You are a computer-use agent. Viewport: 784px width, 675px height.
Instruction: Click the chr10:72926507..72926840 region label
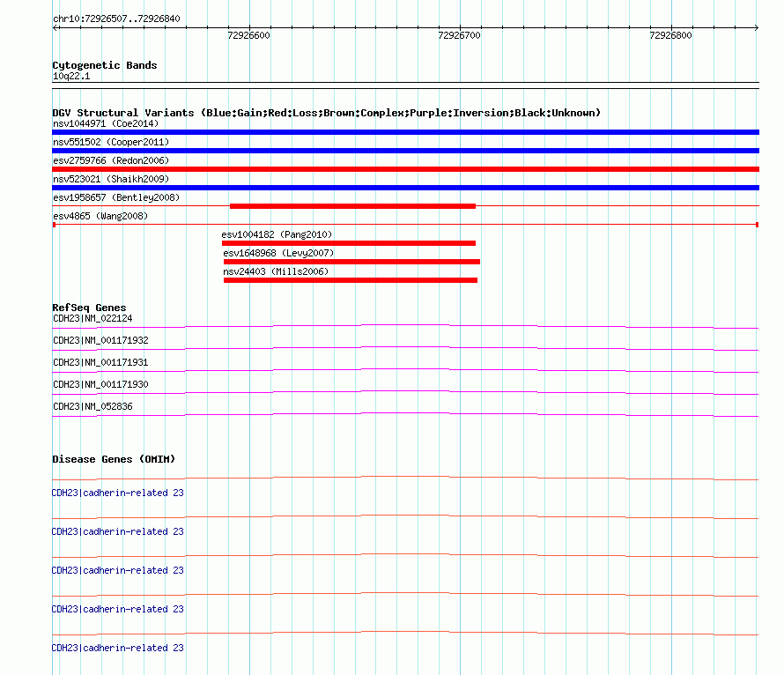coord(116,19)
